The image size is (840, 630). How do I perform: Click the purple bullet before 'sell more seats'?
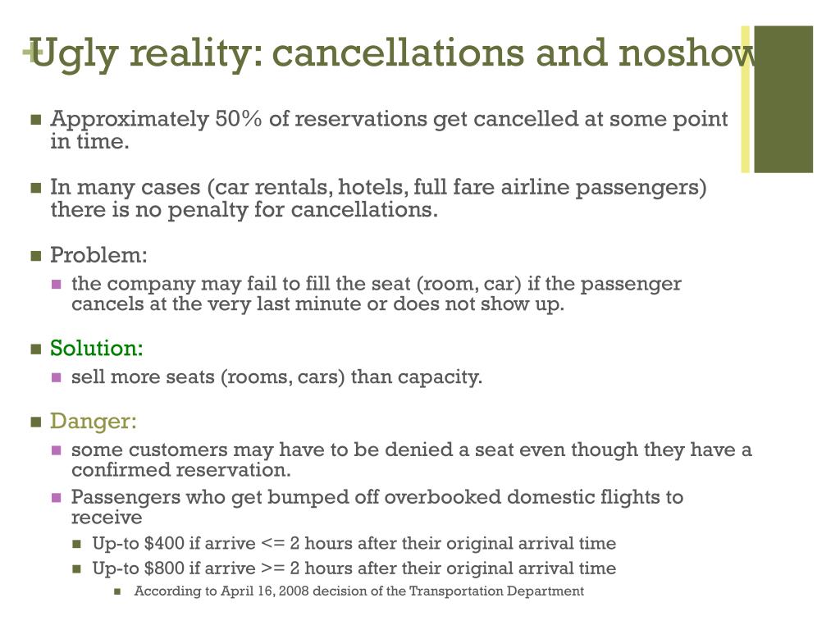tap(57, 377)
